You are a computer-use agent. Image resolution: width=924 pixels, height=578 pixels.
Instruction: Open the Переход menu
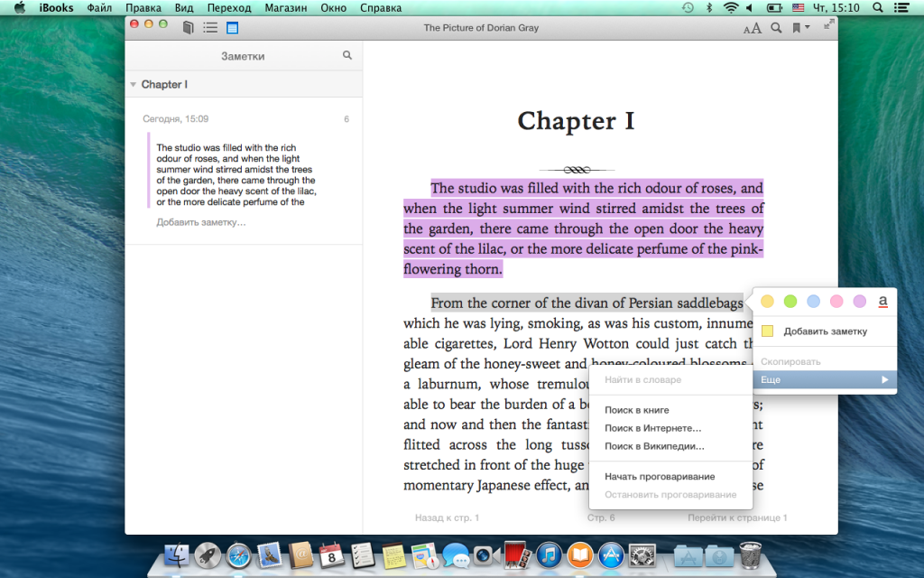click(x=229, y=7)
